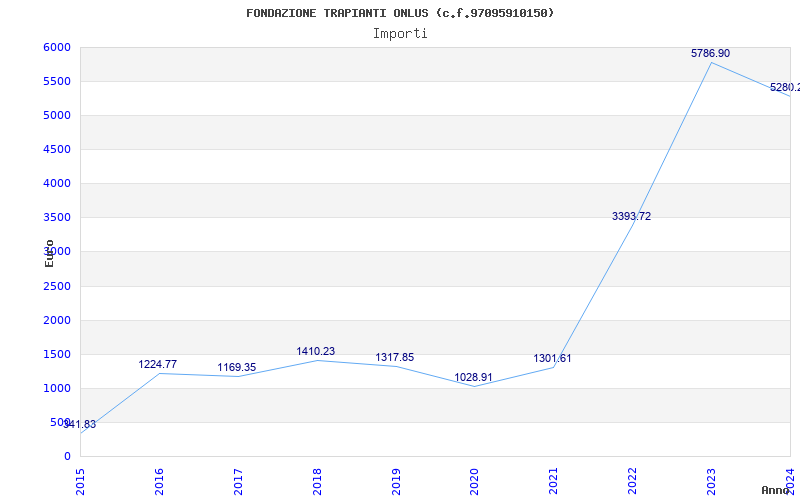
Task: Click the 3500 y-axis tick label
Action: [x=57, y=218]
